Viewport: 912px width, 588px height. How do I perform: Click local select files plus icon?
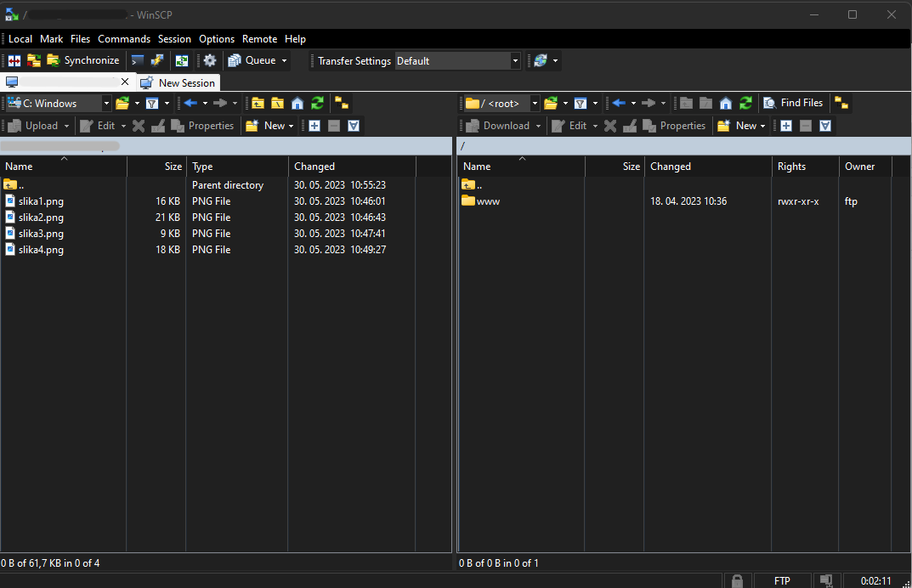coord(314,126)
